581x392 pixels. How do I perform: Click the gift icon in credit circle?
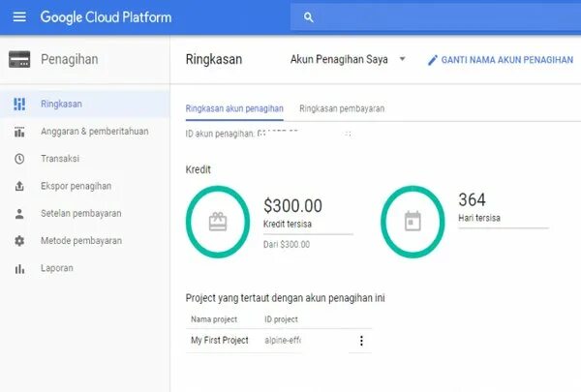(218, 222)
